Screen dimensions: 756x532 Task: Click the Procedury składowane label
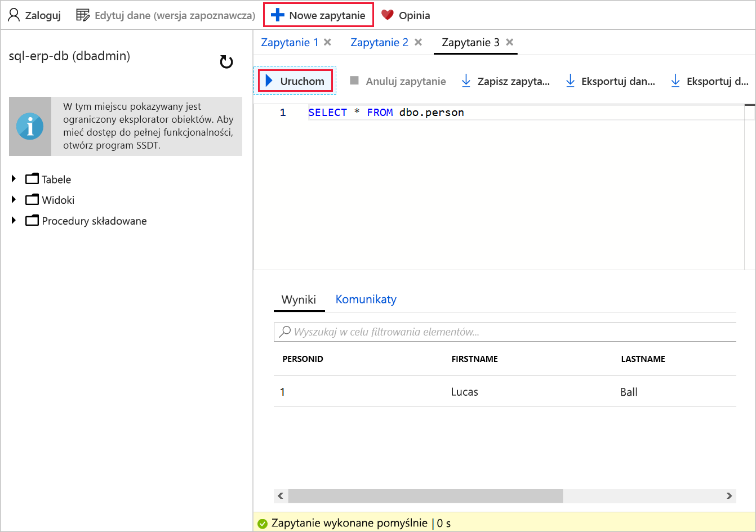(94, 221)
